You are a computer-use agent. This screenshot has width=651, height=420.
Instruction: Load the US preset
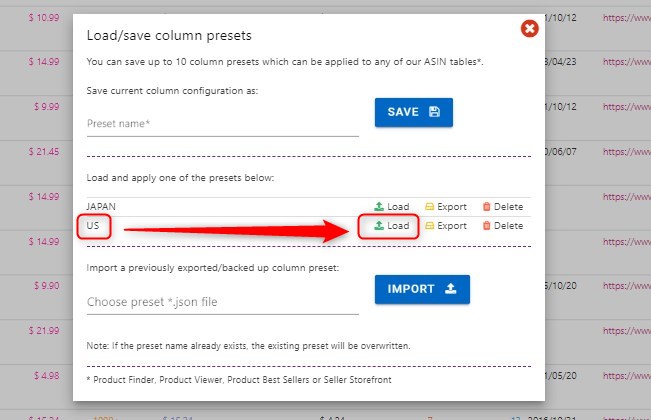[392, 226]
